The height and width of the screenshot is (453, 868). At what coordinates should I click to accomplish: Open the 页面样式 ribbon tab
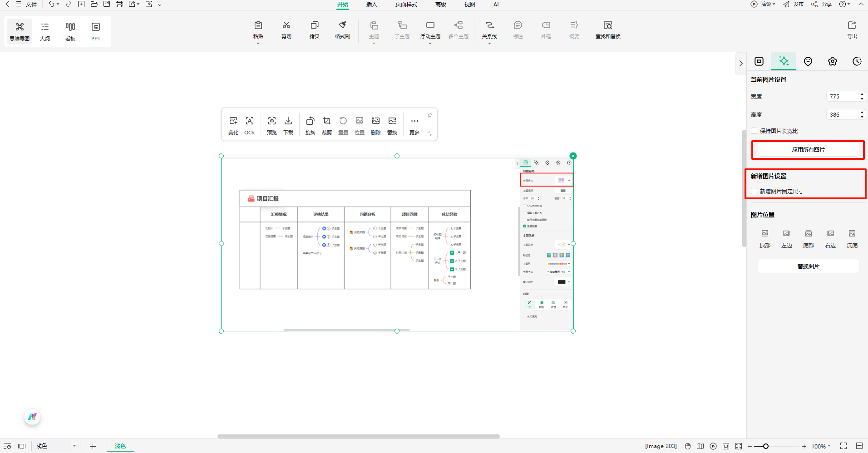pyautogui.click(x=406, y=5)
